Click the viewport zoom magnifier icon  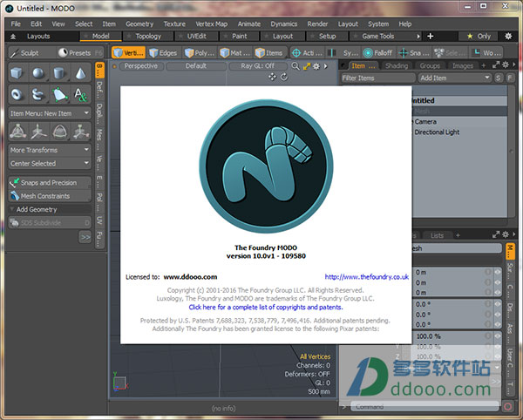pos(295,66)
